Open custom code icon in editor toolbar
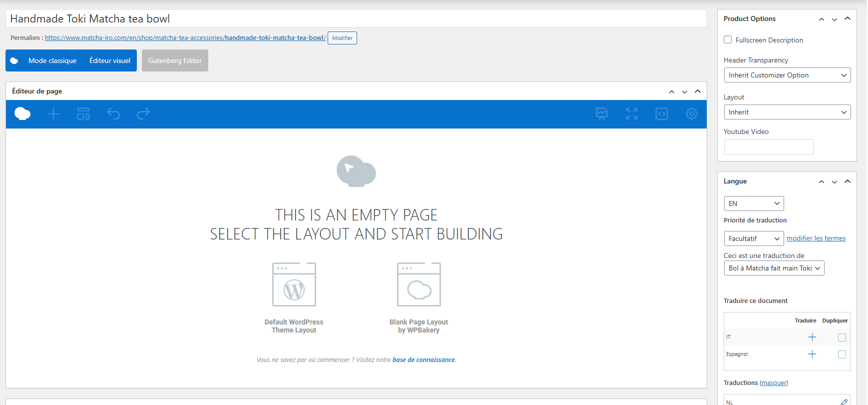This screenshot has height=405, width=868. click(662, 114)
